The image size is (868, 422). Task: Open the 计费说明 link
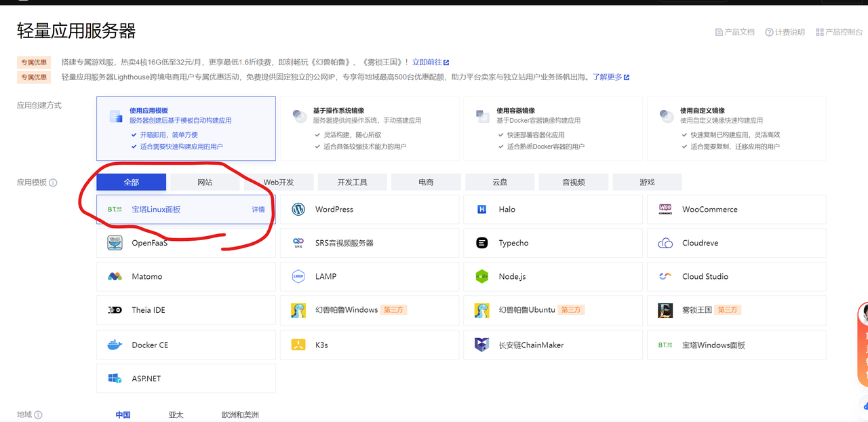[x=785, y=32]
